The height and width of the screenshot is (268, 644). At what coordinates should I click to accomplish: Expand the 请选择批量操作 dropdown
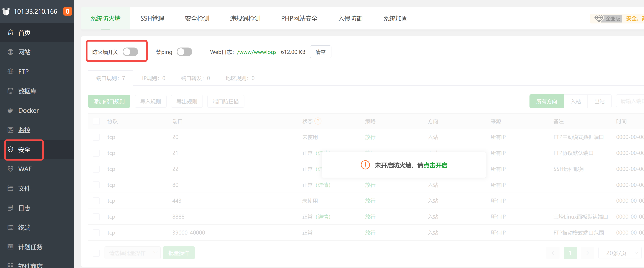pos(132,253)
